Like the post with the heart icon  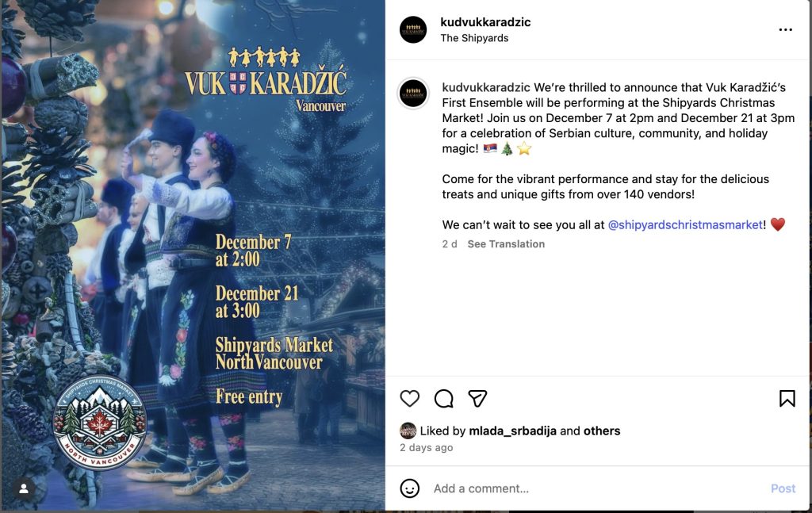[410, 398]
